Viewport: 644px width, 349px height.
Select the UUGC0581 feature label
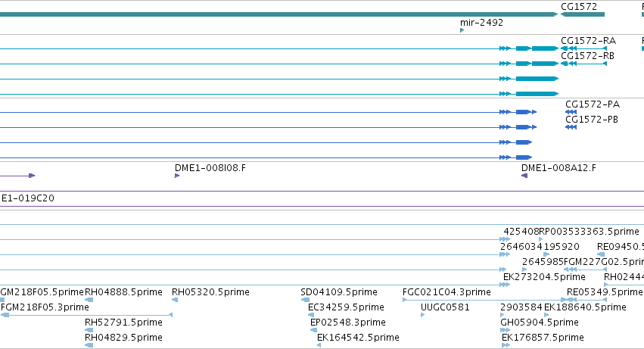(445, 307)
